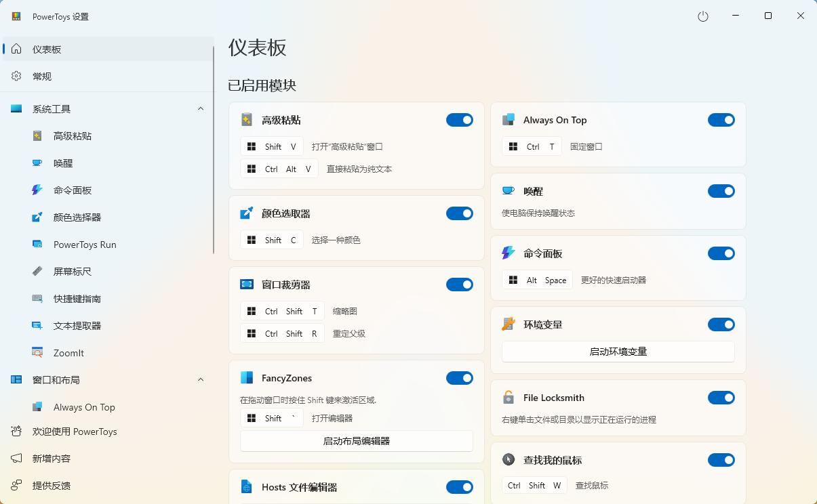Click the Win Ctrl Alt V 纯文本 shortcut

tap(279, 169)
